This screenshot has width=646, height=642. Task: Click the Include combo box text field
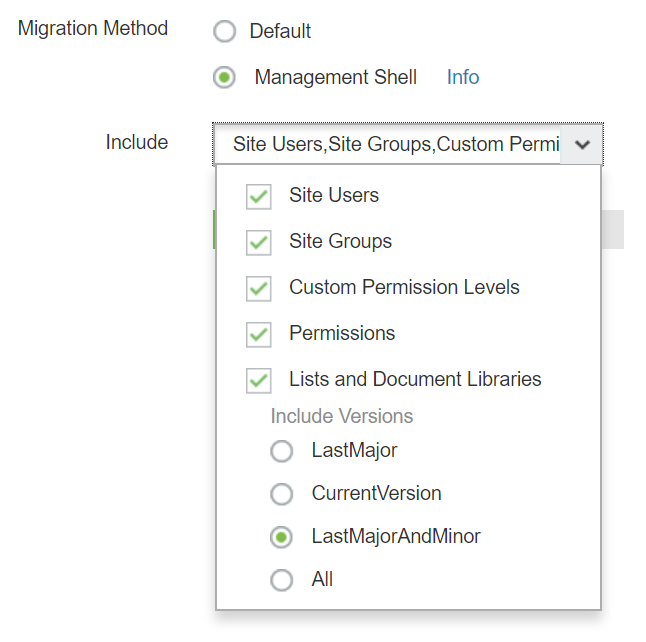tap(388, 144)
